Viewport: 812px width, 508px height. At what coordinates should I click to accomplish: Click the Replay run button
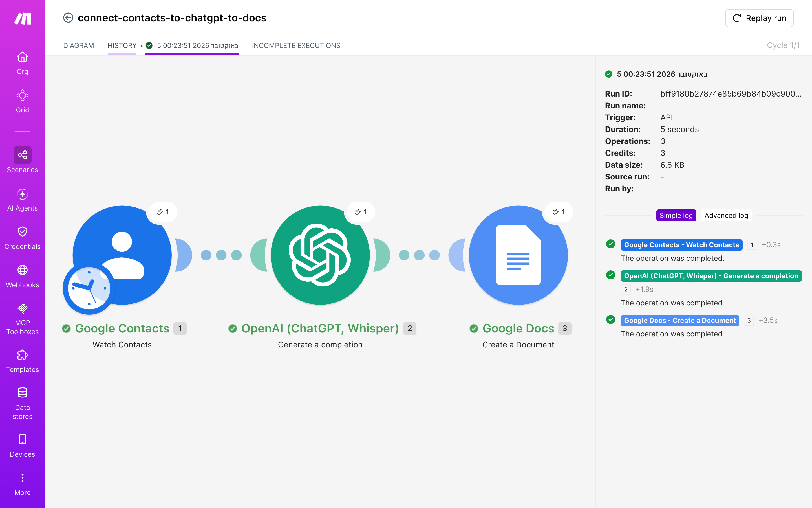(x=759, y=18)
